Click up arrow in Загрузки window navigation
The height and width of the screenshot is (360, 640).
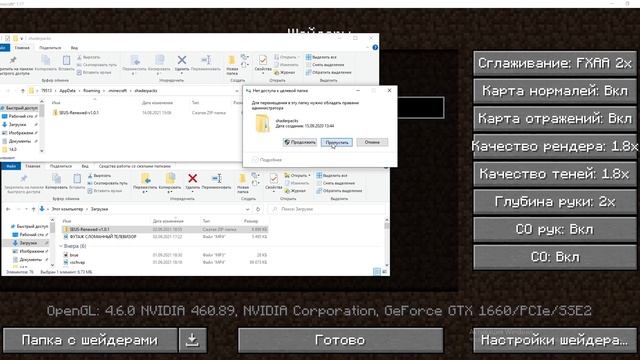pyautogui.click(x=33, y=209)
